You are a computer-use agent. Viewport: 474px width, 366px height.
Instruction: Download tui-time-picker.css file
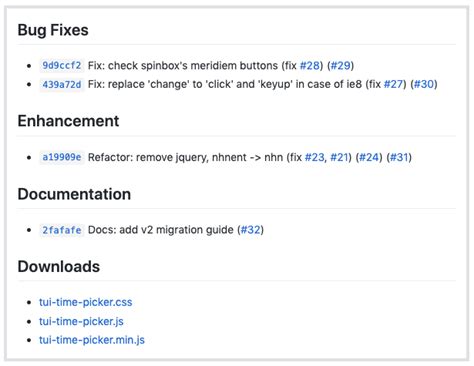(86, 302)
